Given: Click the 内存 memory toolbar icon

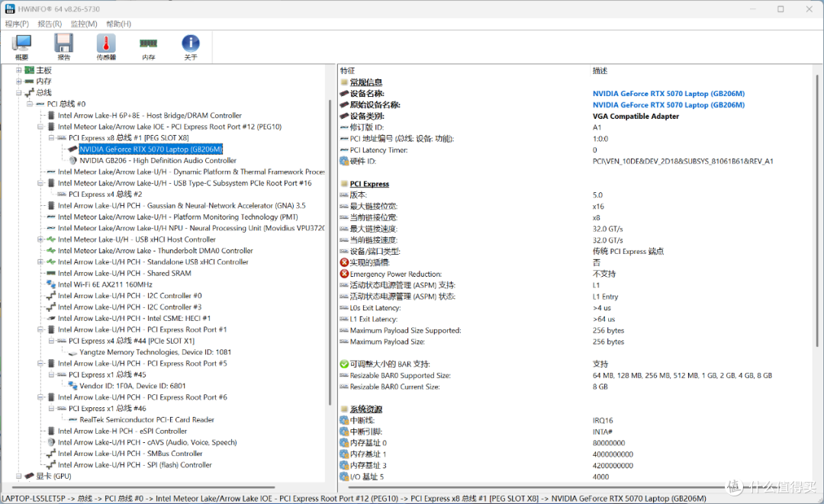Looking at the screenshot, I should click(x=148, y=47).
